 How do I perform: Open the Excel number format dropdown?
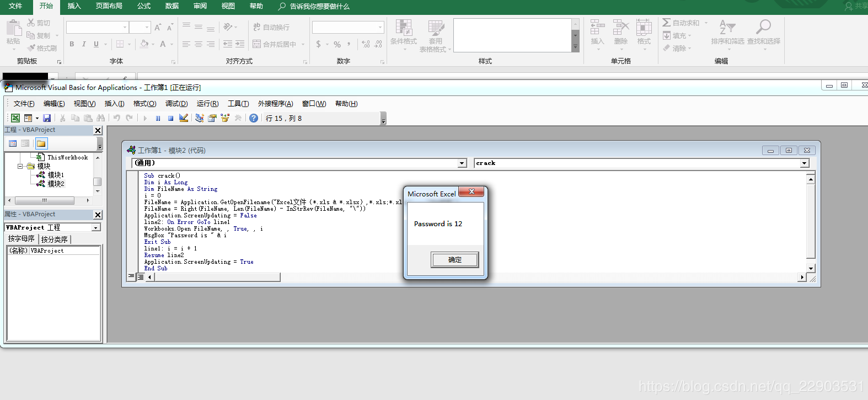point(381,27)
